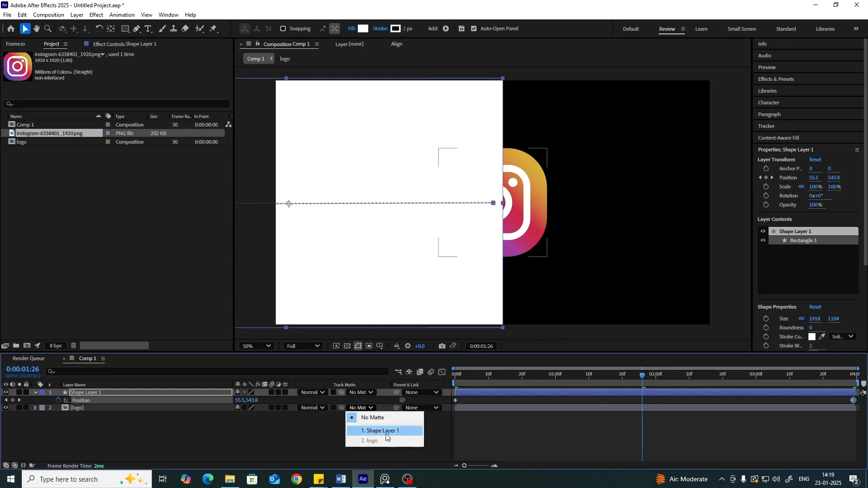Select the Rotation tool
Screen dimensions: 868x488
[x=99, y=29]
